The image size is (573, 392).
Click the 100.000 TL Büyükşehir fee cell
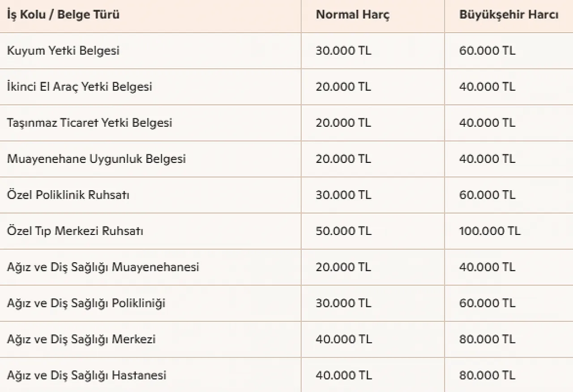490,231
